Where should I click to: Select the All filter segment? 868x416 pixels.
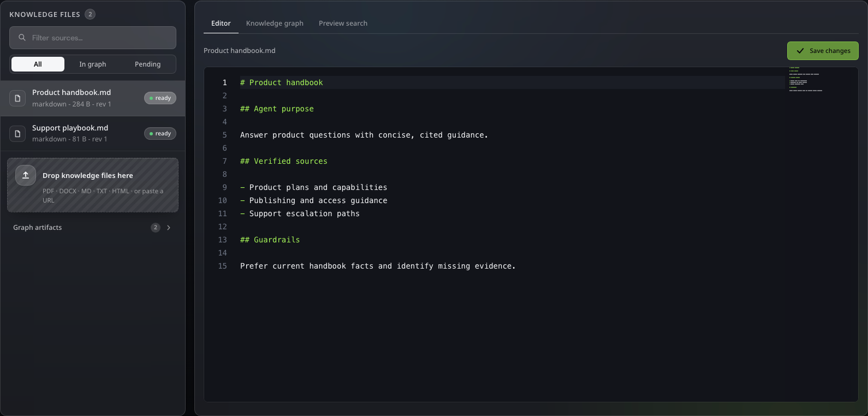coord(38,64)
